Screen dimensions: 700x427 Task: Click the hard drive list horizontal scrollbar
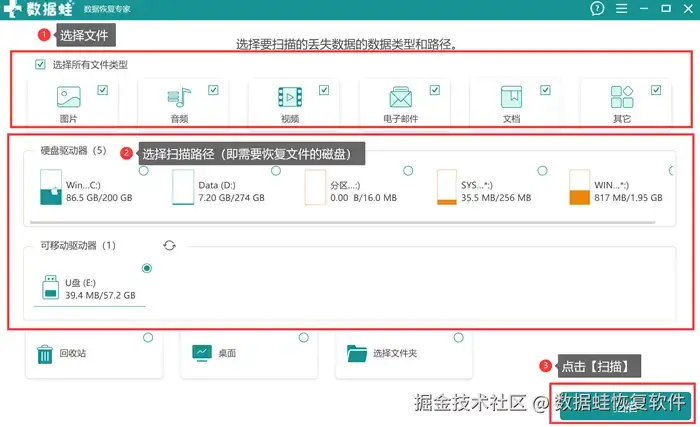342,222
